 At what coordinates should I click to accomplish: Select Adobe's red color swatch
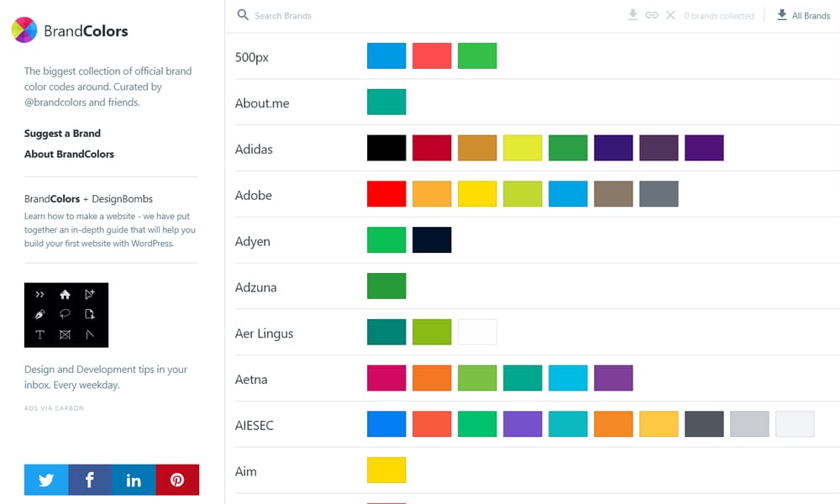click(x=386, y=193)
